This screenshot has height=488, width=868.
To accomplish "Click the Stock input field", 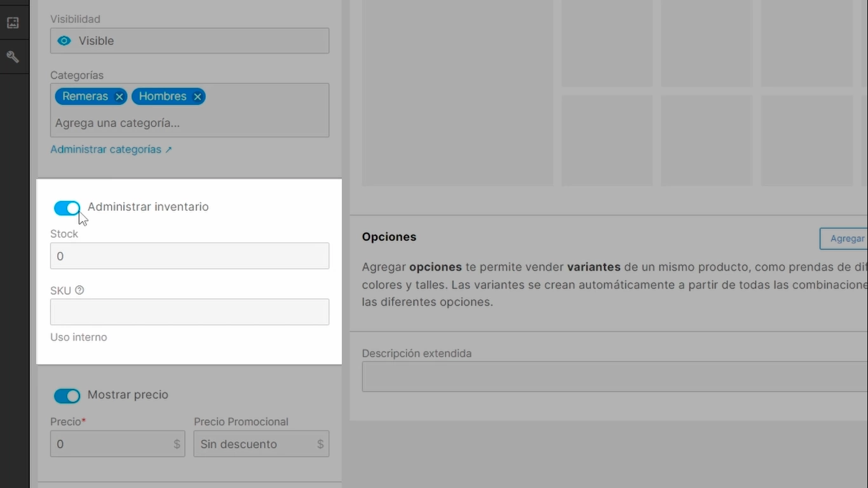I will click(x=190, y=256).
